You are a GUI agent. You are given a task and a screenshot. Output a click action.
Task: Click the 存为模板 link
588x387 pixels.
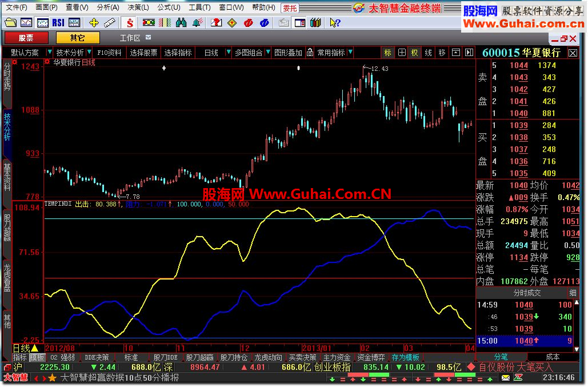click(405, 357)
